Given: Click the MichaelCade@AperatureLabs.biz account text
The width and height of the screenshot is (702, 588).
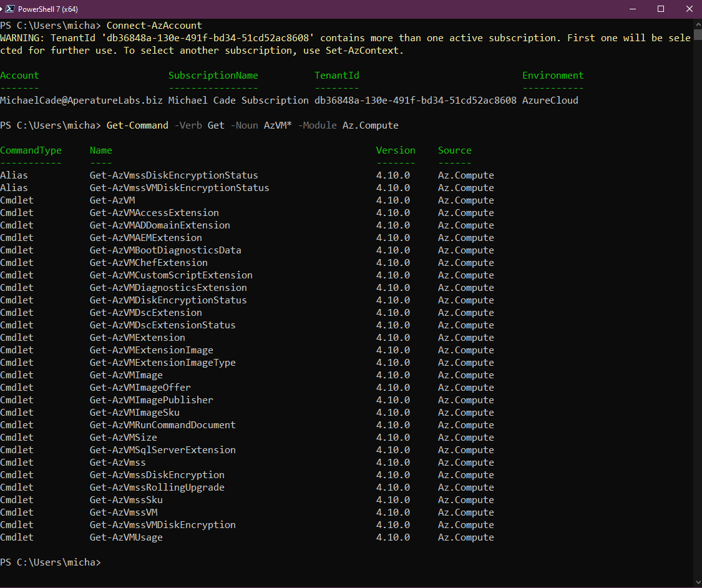Looking at the screenshot, I should (x=80, y=100).
